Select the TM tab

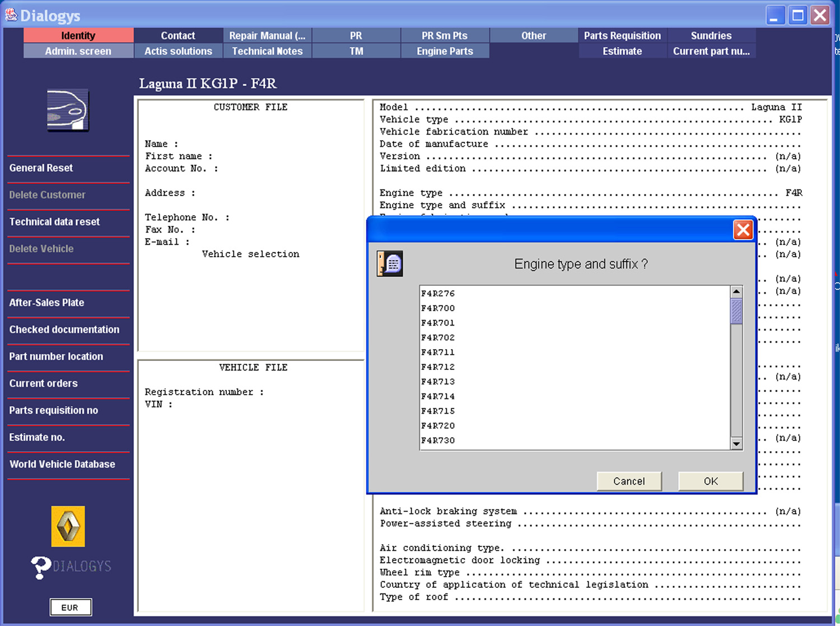point(356,51)
